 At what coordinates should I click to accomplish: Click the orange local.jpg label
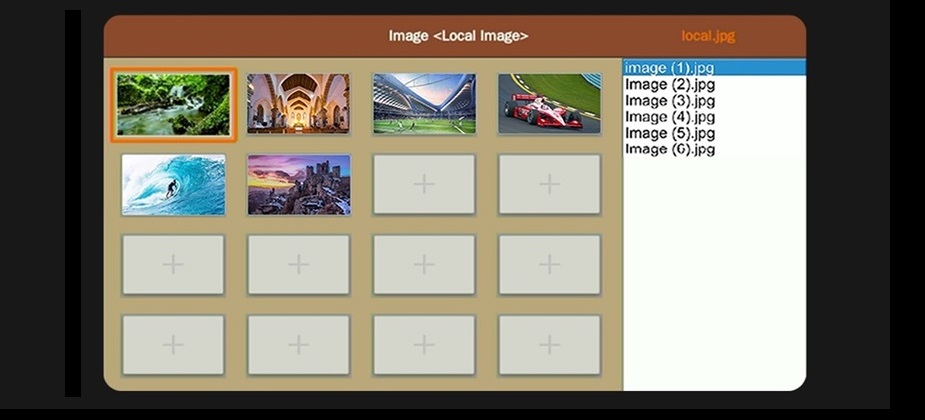pyautogui.click(x=708, y=36)
